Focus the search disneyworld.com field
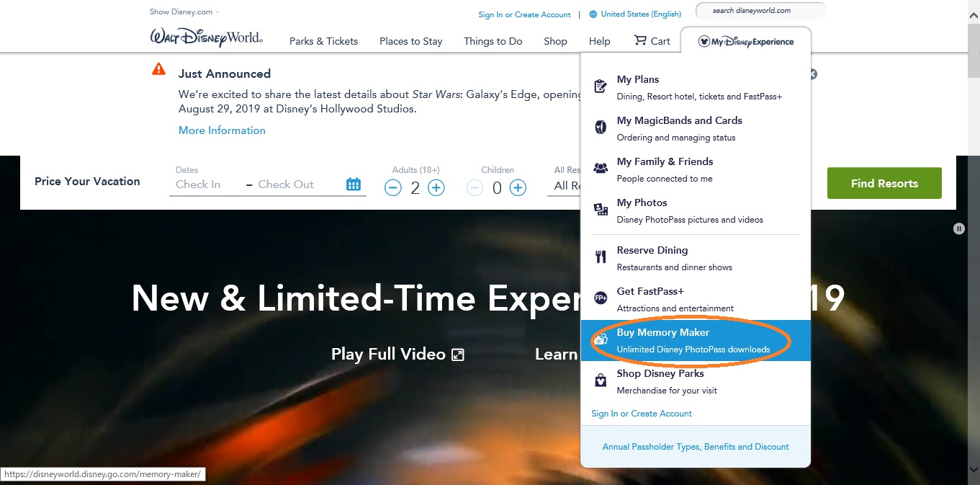The image size is (980, 485). coord(760,11)
